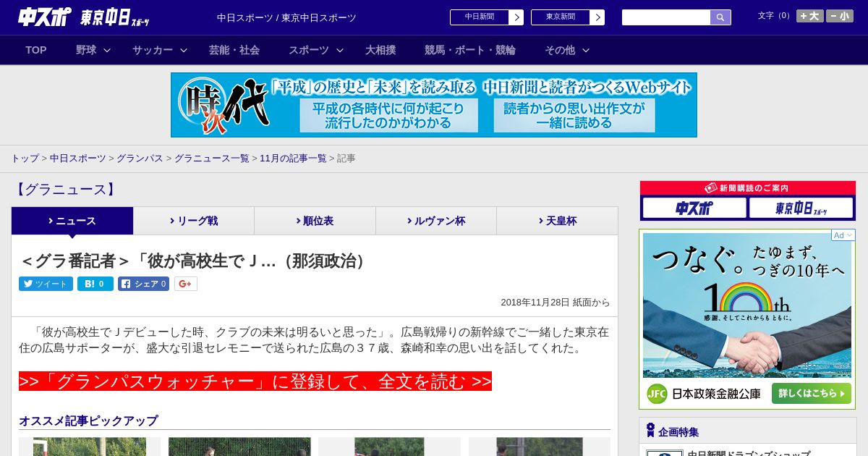Image resolution: width=868 pixels, height=456 pixels.
Task: Select the ニュース tab
Action: click(72, 221)
